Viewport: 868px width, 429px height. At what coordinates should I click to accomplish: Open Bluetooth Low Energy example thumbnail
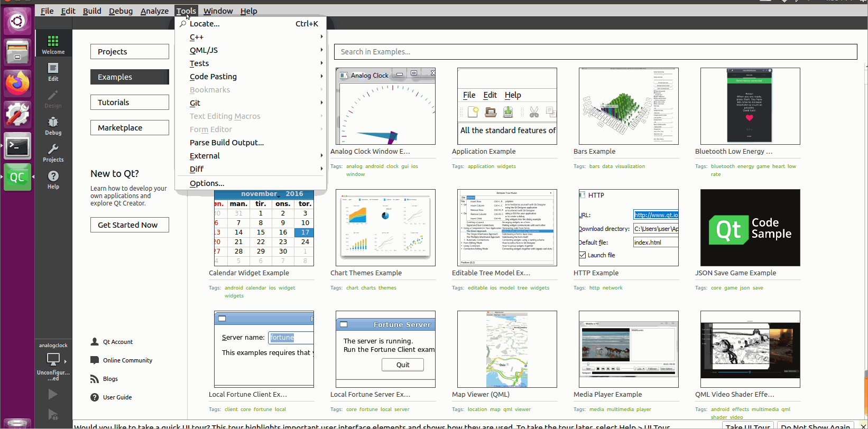tap(750, 106)
